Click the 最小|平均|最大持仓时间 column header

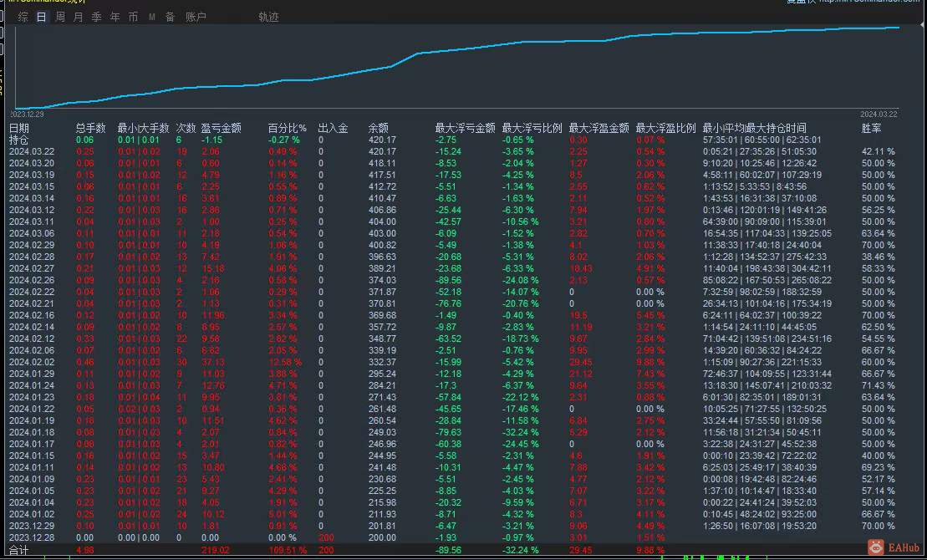click(x=754, y=129)
